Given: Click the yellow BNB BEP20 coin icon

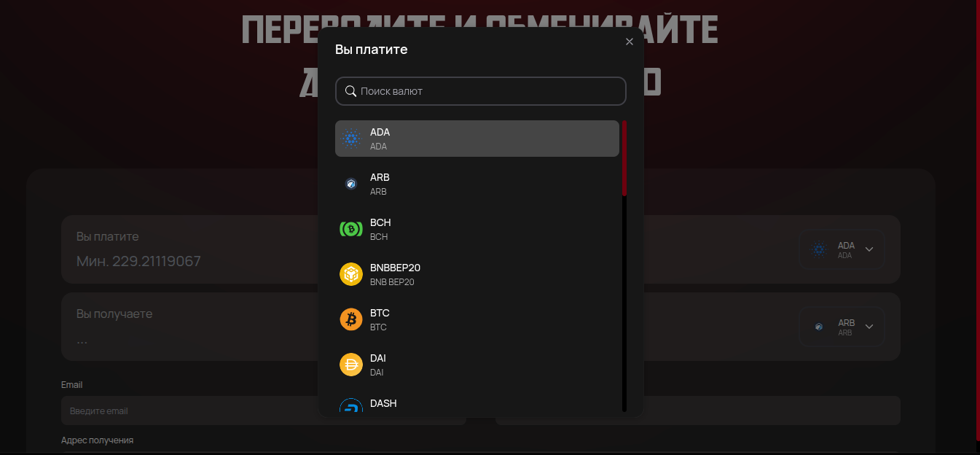Looking at the screenshot, I should (x=351, y=274).
